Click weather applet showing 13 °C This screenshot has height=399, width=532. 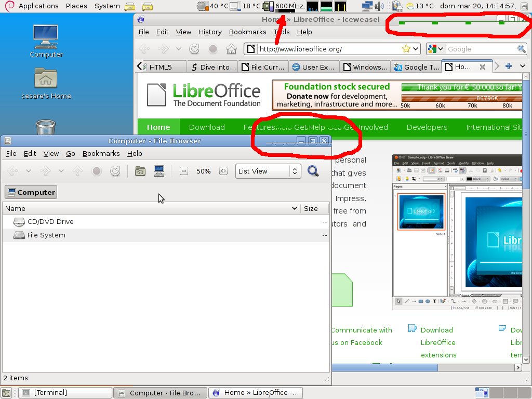tap(420, 6)
